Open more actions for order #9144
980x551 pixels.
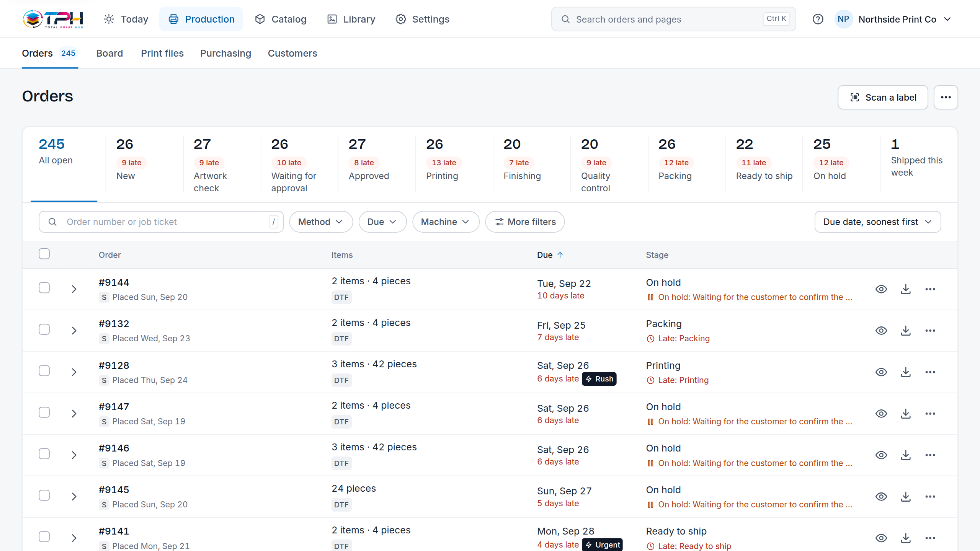pyautogui.click(x=930, y=289)
